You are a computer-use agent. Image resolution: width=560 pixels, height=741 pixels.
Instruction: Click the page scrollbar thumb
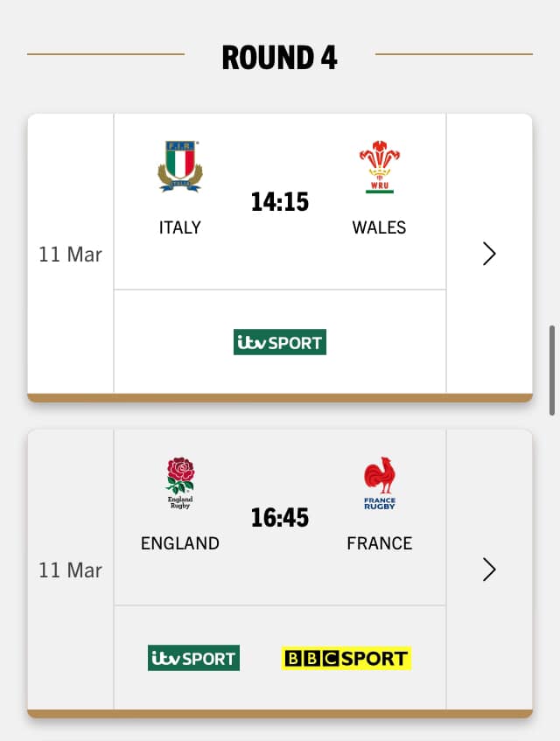point(551,369)
